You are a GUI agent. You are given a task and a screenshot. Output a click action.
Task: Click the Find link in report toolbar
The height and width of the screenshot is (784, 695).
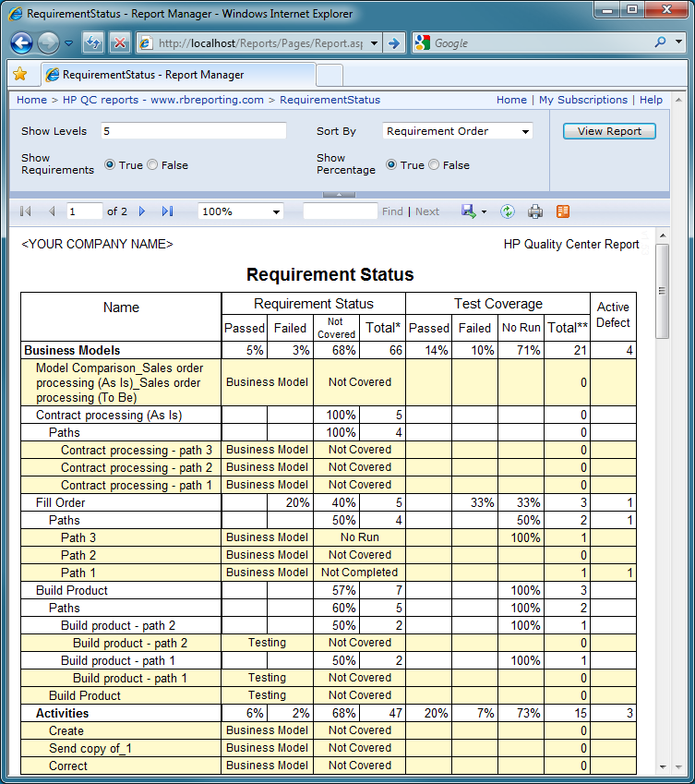click(392, 211)
